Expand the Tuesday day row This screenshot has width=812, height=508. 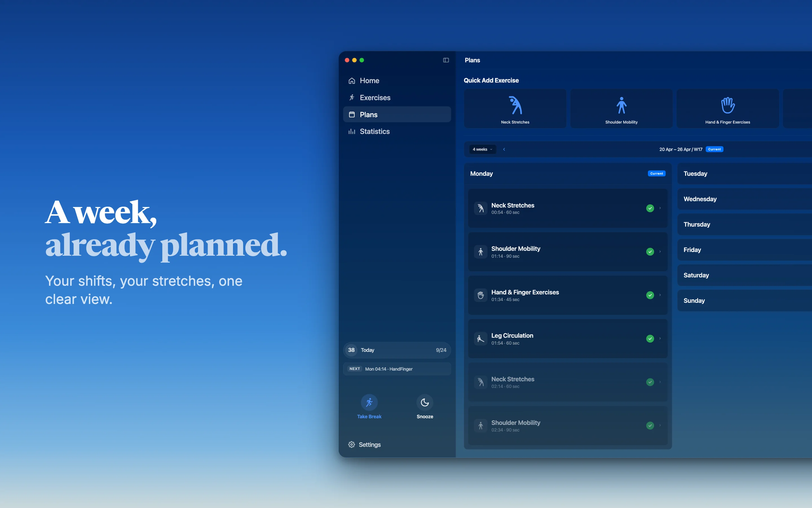click(745, 174)
